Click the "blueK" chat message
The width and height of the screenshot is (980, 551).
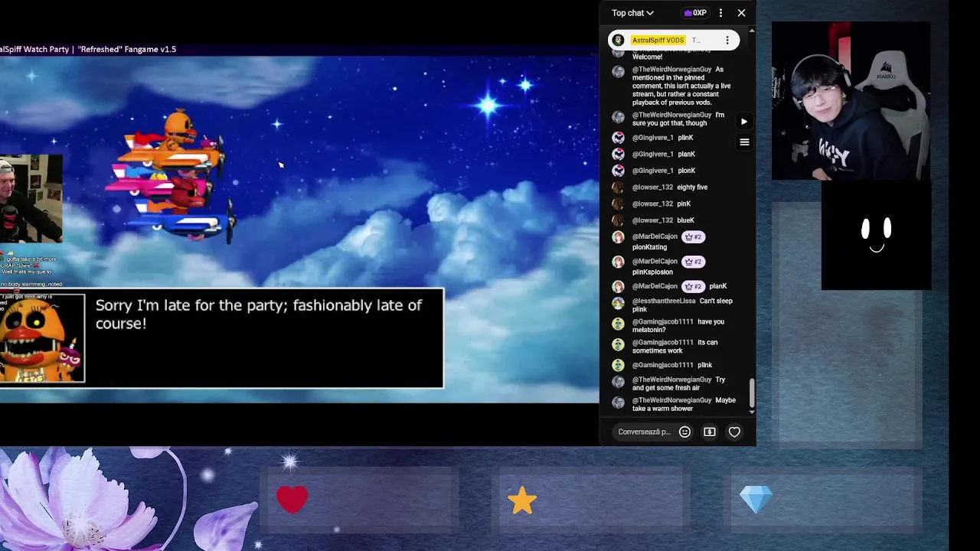coord(685,220)
